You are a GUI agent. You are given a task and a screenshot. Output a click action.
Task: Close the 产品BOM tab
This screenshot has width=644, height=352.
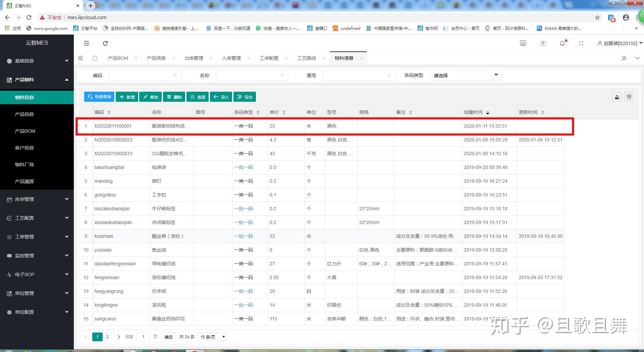(x=136, y=58)
